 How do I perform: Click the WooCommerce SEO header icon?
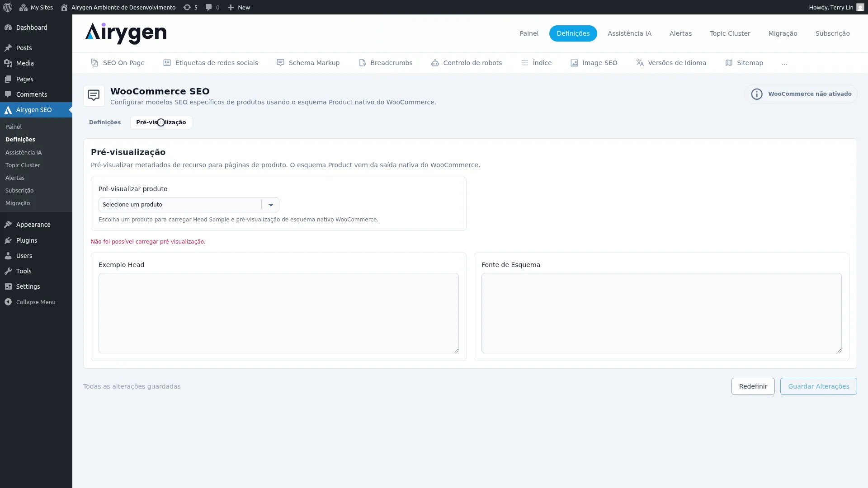click(x=94, y=96)
